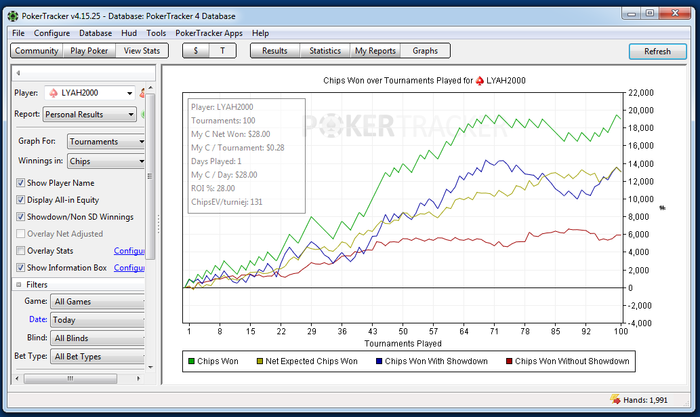
Task: Click the Overlay Net Adjusted checkbox
Action: tap(21, 234)
